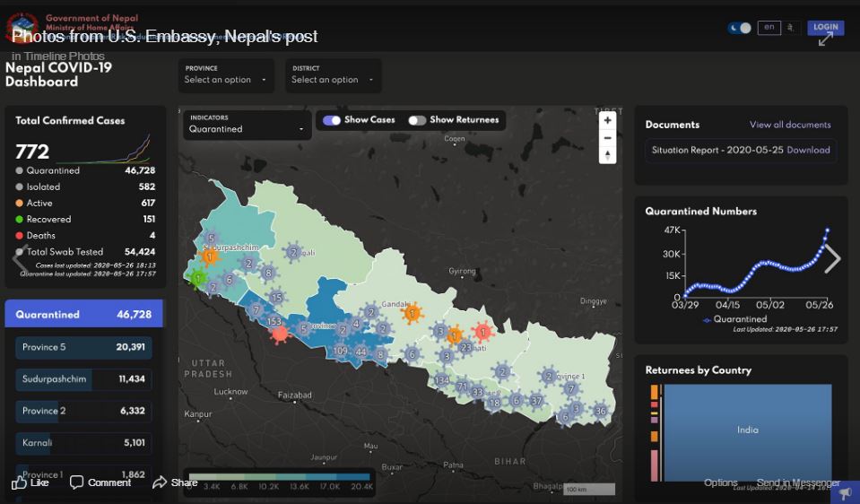
Task: Click the 134 cases map marker
Action: pos(441,380)
